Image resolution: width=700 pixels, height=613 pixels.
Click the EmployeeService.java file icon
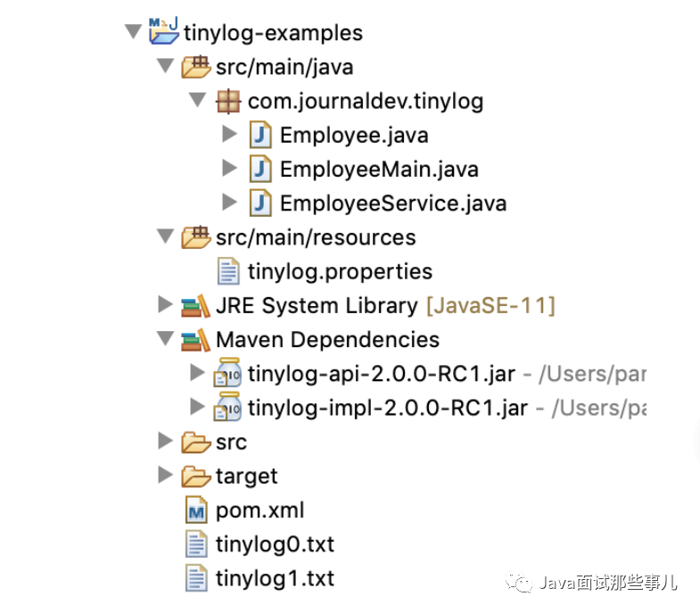[260, 203]
